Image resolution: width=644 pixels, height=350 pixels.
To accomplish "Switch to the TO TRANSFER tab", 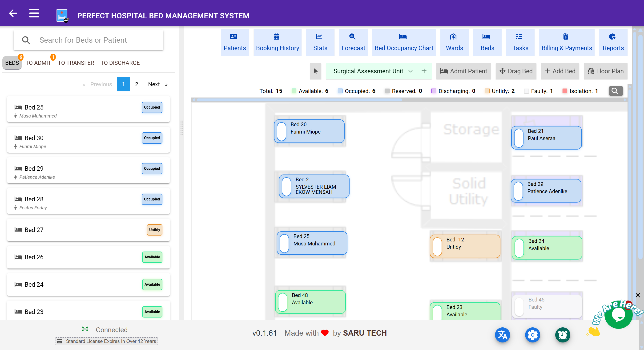I will 76,63.
